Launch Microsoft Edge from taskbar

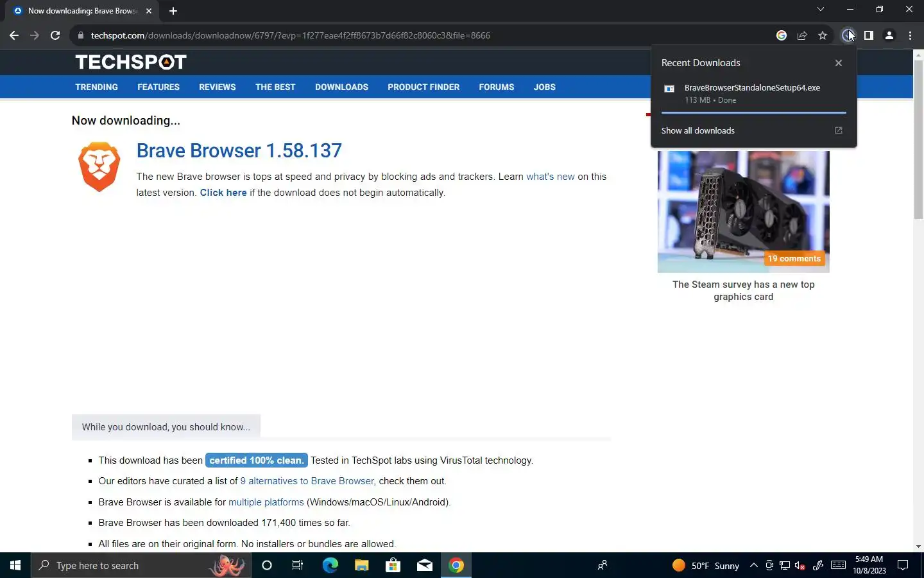(x=330, y=565)
